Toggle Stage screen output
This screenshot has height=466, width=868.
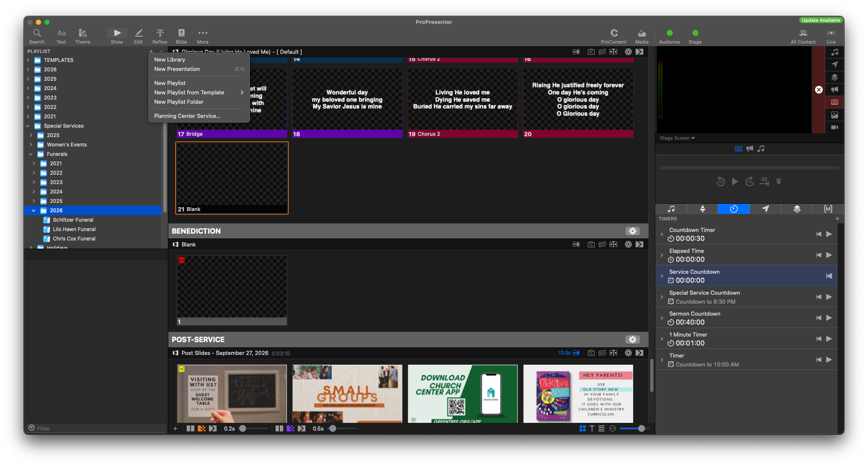pos(695,36)
